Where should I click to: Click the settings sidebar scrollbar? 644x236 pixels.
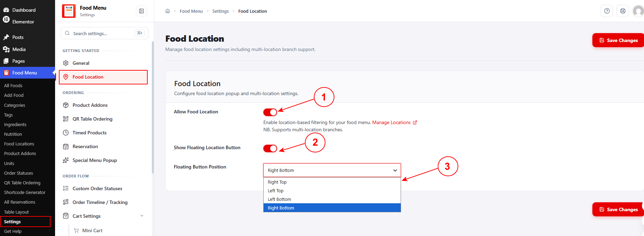(152, 107)
